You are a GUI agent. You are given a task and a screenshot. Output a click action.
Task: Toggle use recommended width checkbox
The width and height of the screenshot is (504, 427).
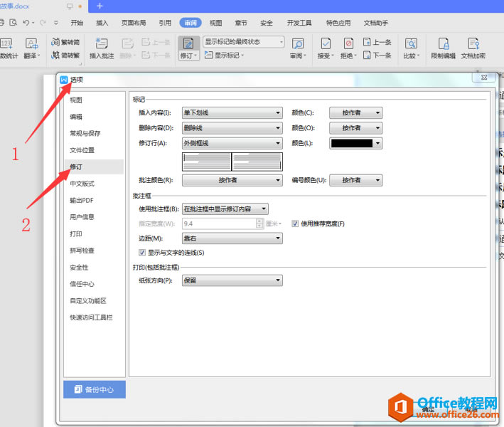(295, 223)
